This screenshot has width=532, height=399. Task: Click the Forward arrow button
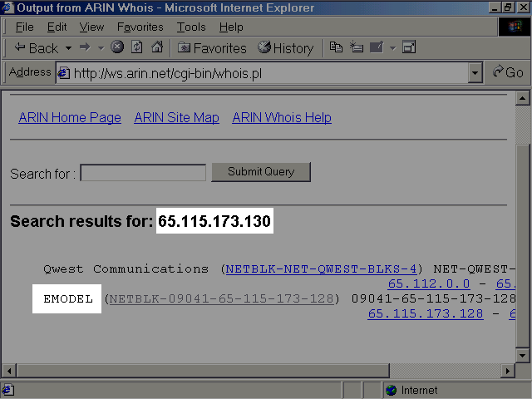click(x=85, y=47)
